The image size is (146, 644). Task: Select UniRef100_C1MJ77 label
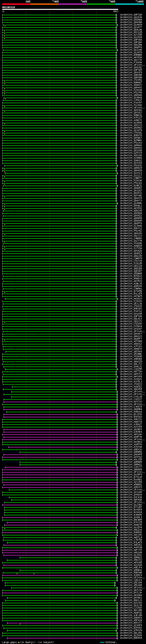point(131,467)
